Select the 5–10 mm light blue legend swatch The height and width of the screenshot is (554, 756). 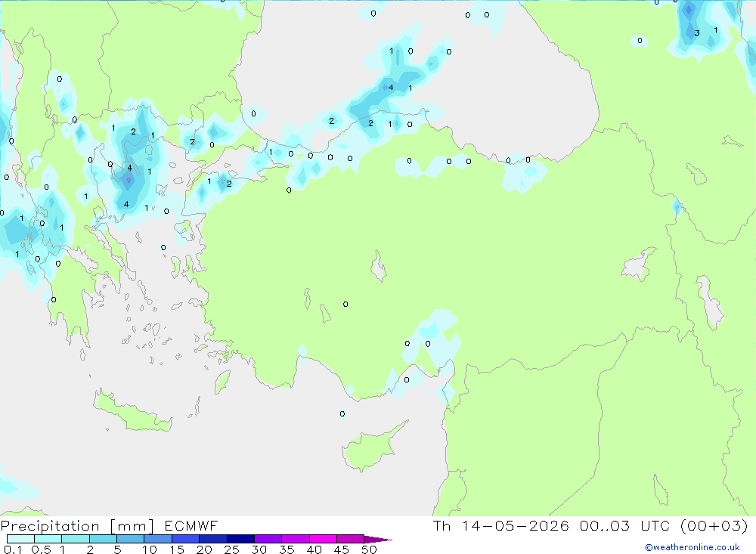tap(131, 539)
